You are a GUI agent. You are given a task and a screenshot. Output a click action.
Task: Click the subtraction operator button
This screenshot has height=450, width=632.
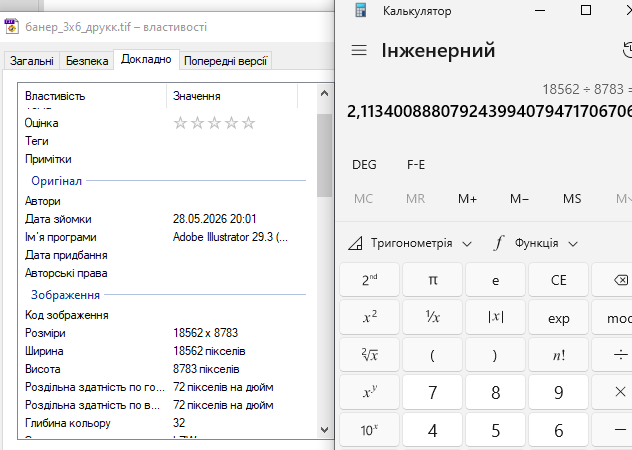point(613,430)
